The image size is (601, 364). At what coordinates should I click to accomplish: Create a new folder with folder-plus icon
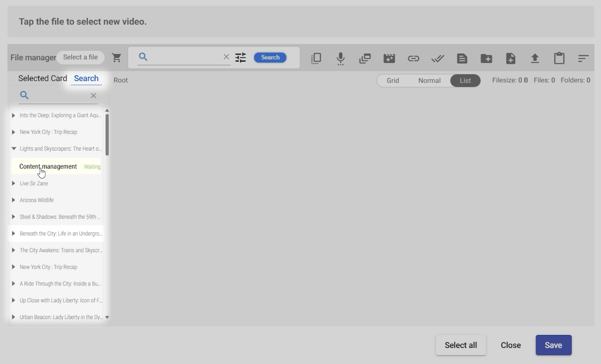(x=486, y=58)
